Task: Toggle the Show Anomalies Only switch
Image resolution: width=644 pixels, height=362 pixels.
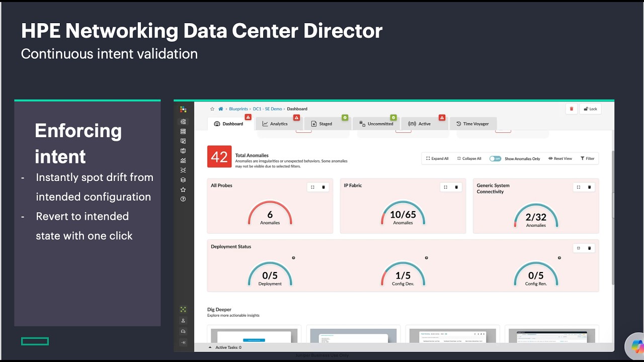Action: 495,158
